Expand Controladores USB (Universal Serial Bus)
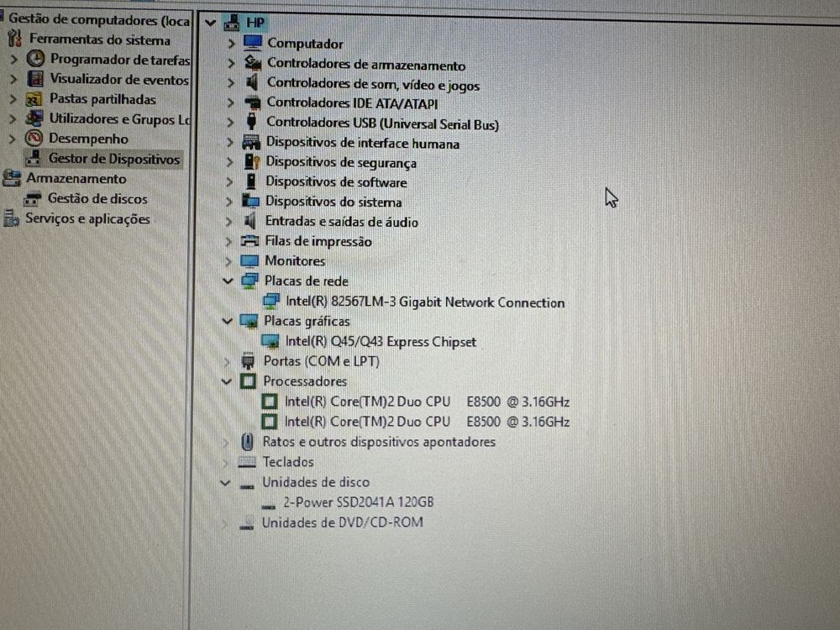840x630 pixels. pos(230,122)
